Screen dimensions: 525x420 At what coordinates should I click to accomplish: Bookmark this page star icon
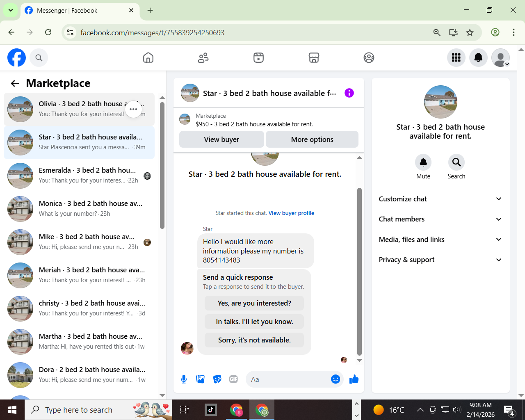[470, 32]
